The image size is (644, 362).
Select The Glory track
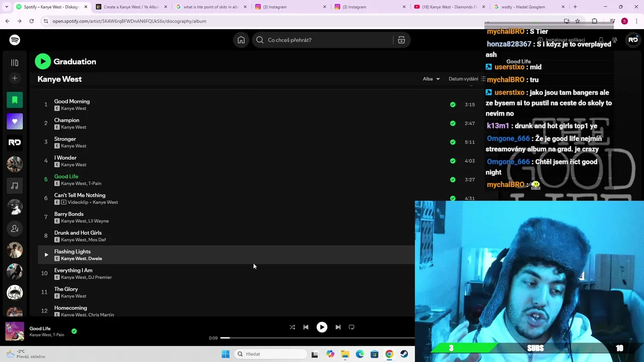pyautogui.click(x=66, y=289)
